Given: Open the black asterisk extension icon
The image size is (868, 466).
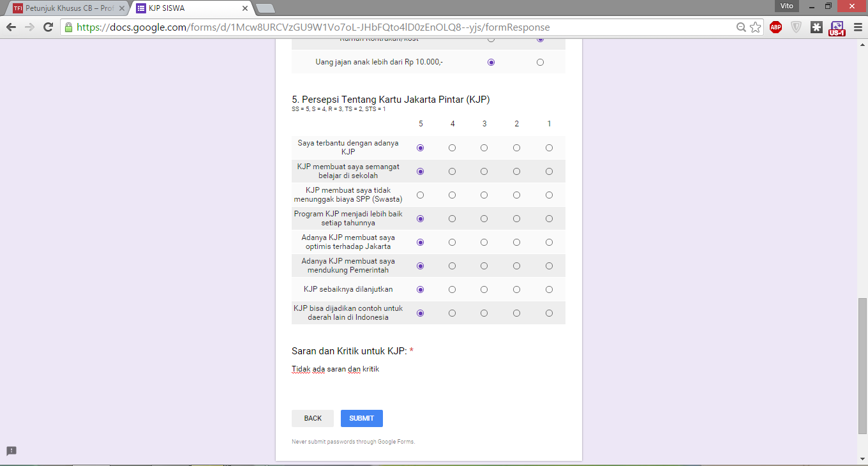Looking at the screenshot, I should point(816,27).
